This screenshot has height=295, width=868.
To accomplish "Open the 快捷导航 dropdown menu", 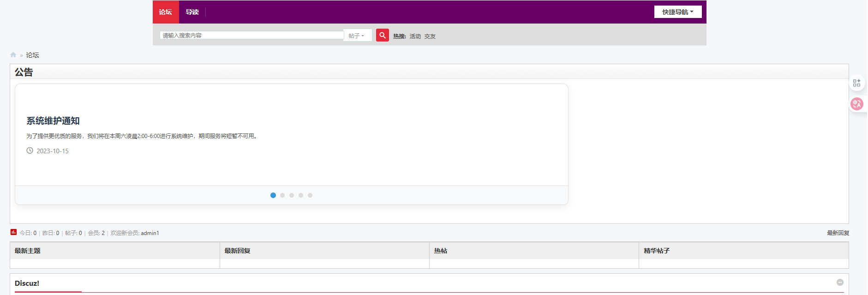I will [677, 12].
